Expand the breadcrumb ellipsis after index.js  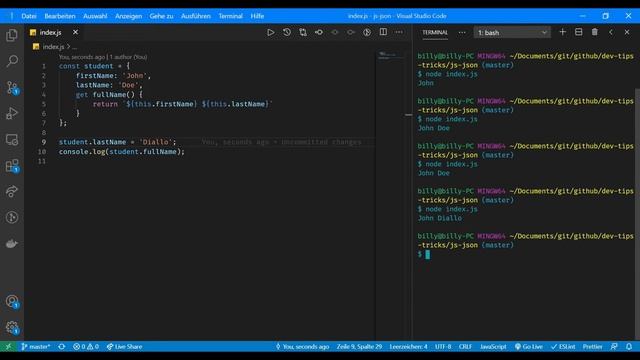pyautogui.click(x=74, y=47)
